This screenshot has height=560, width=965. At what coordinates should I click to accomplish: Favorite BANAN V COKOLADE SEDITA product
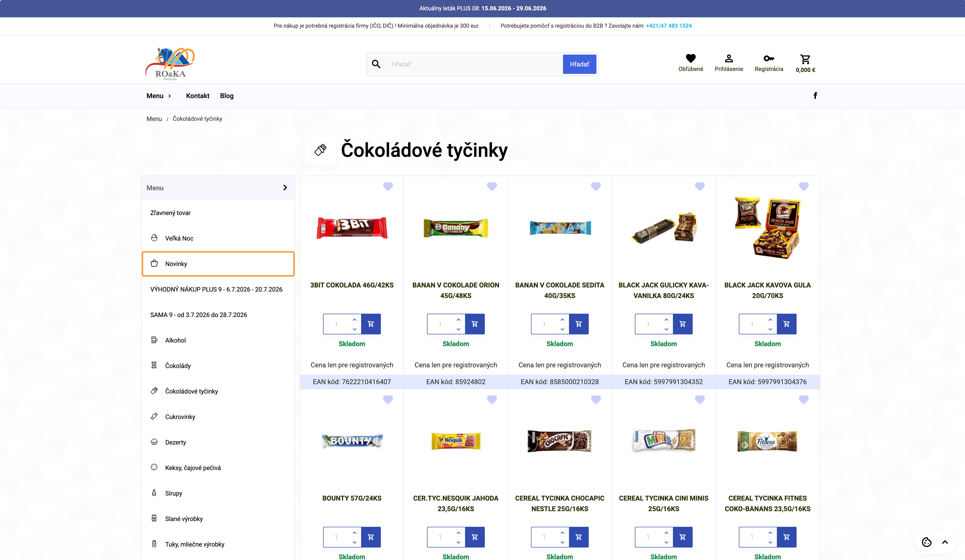596,186
